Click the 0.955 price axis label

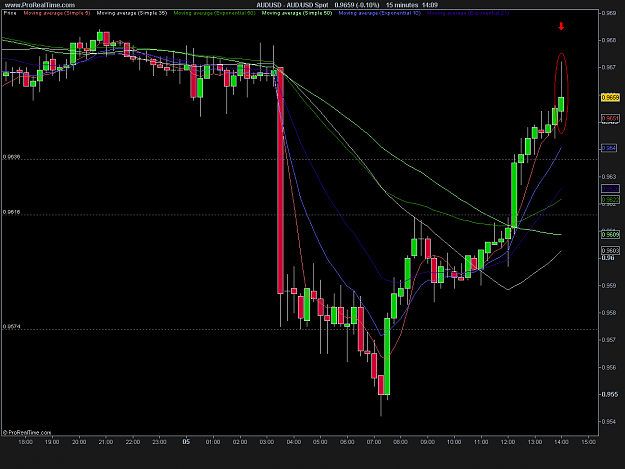click(x=608, y=394)
